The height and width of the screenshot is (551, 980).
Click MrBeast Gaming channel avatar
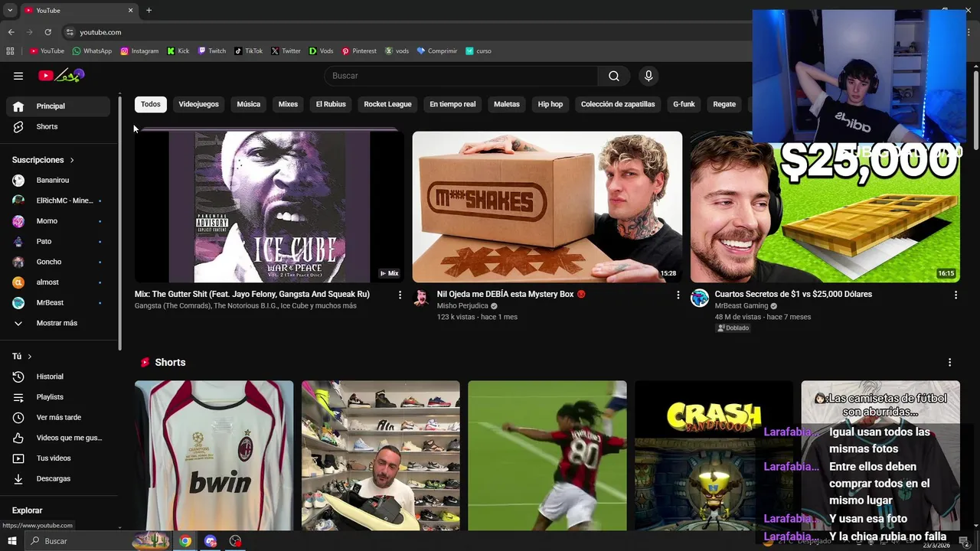click(x=700, y=298)
